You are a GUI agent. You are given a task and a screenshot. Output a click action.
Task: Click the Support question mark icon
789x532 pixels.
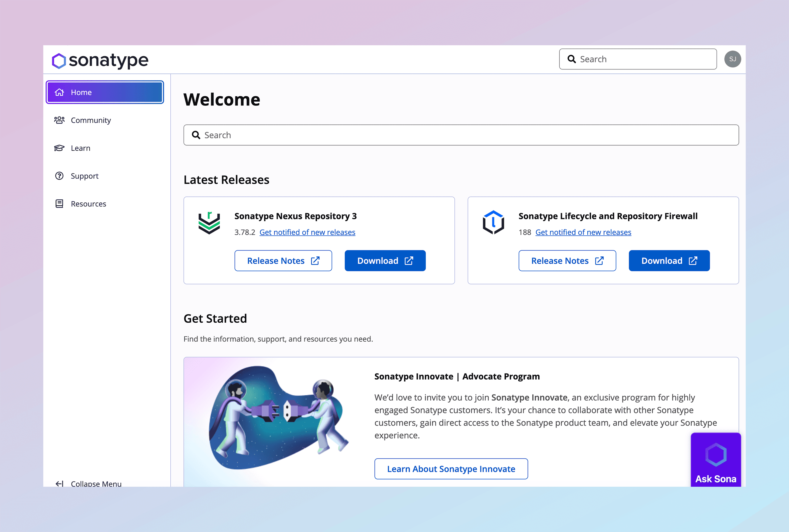(x=59, y=176)
